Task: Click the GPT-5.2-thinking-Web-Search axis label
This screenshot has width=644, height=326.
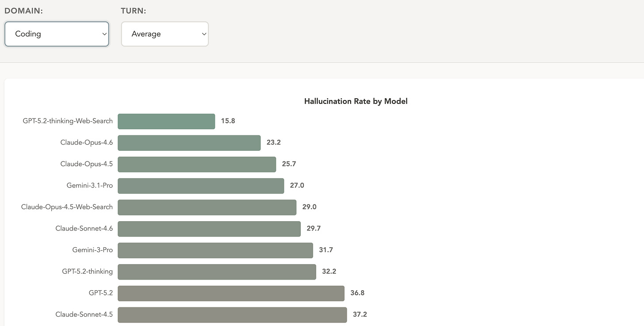Action: (x=68, y=121)
